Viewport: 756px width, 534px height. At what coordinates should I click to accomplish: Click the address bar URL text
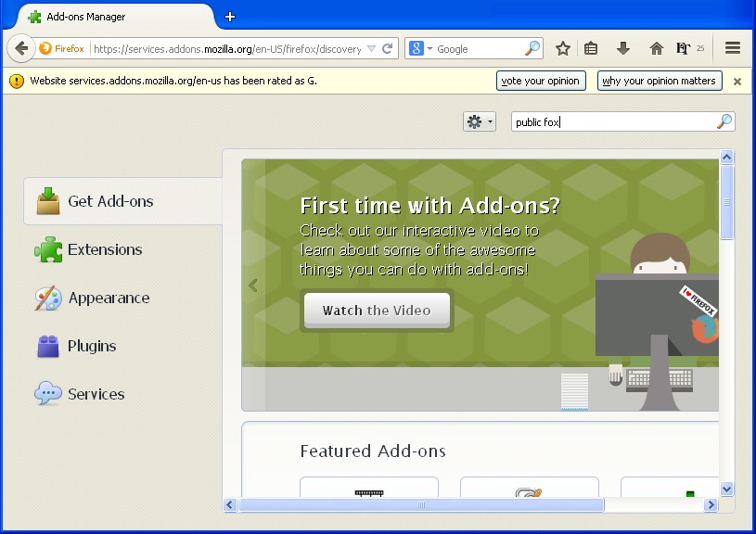227,49
